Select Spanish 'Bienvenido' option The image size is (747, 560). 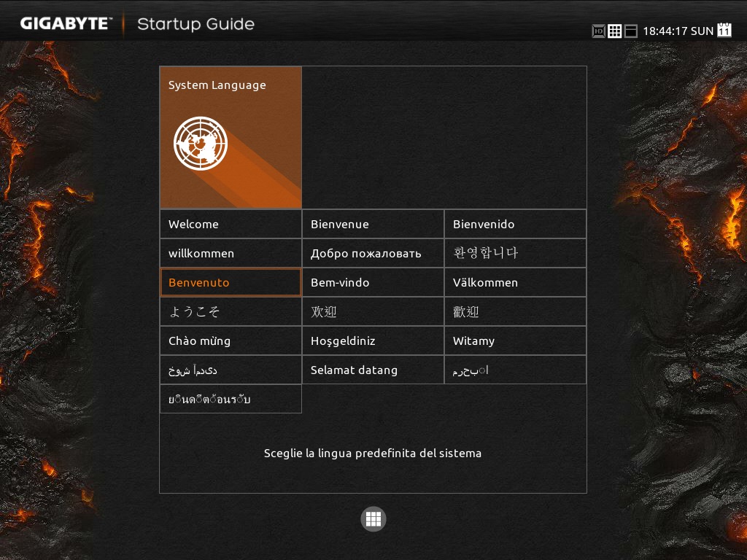[x=515, y=224]
